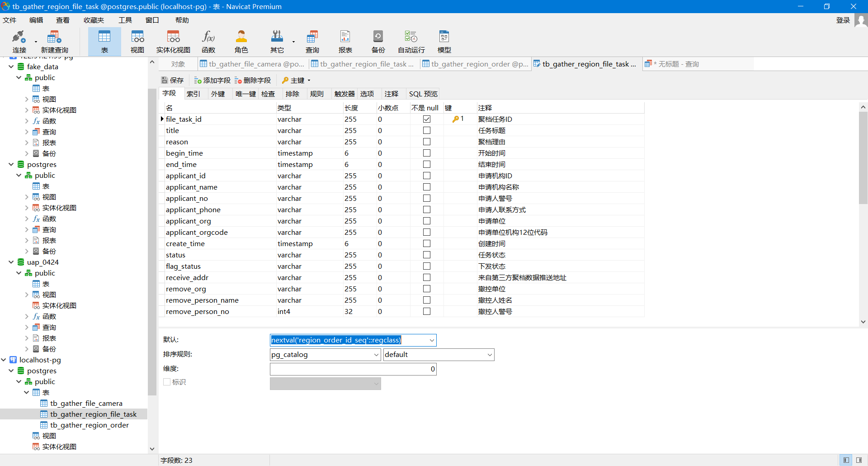
Task: Click the 添加字段 (Add Field) button
Action: coord(212,80)
